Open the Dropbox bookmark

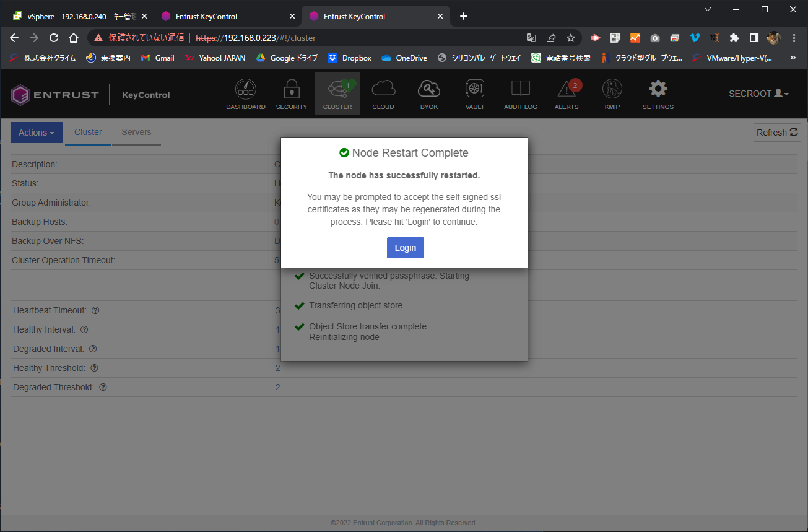coord(350,58)
